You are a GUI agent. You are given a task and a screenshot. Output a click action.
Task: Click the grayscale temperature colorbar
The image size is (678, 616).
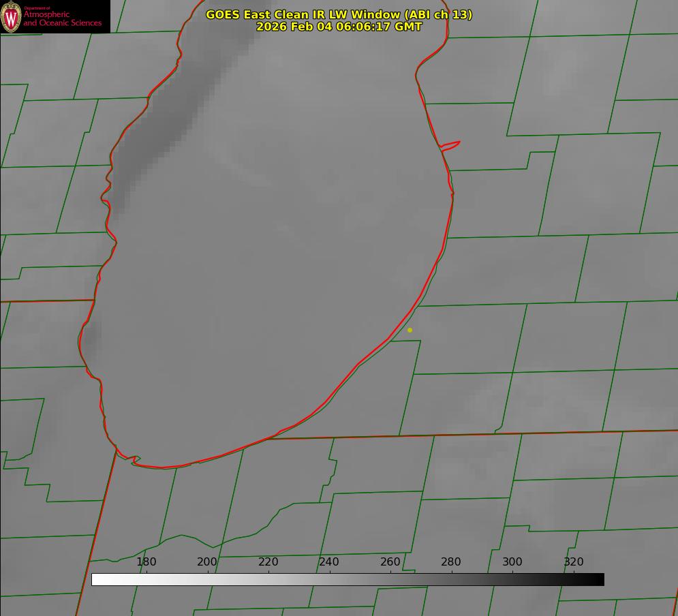[348, 579]
